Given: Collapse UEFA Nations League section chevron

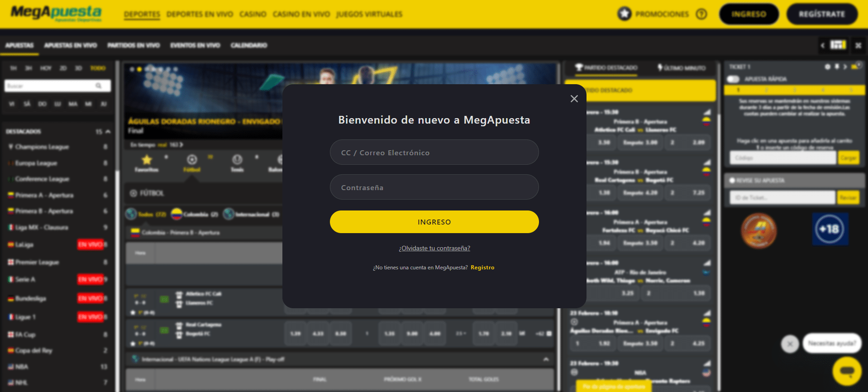Looking at the screenshot, I should pos(546,359).
